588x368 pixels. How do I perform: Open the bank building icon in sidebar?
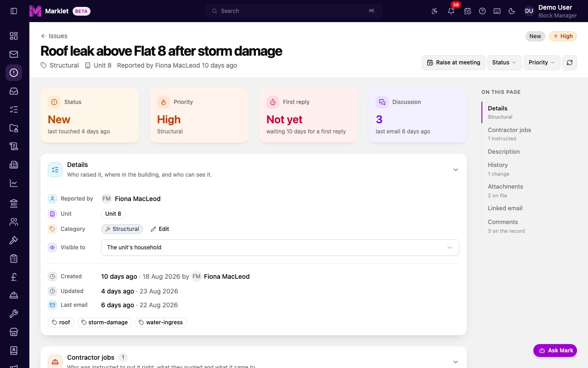pos(14,203)
